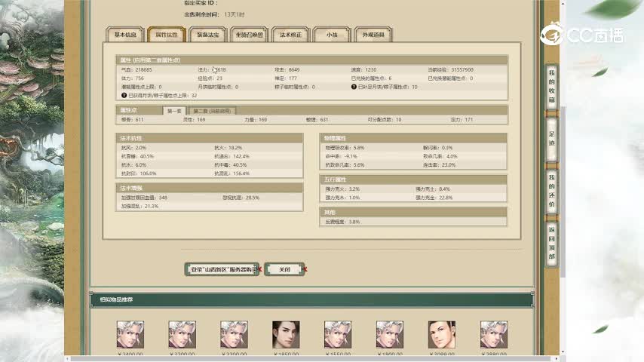Open short-haired character priced ¥2099.00
The image size is (644, 362).
click(442, 334)
